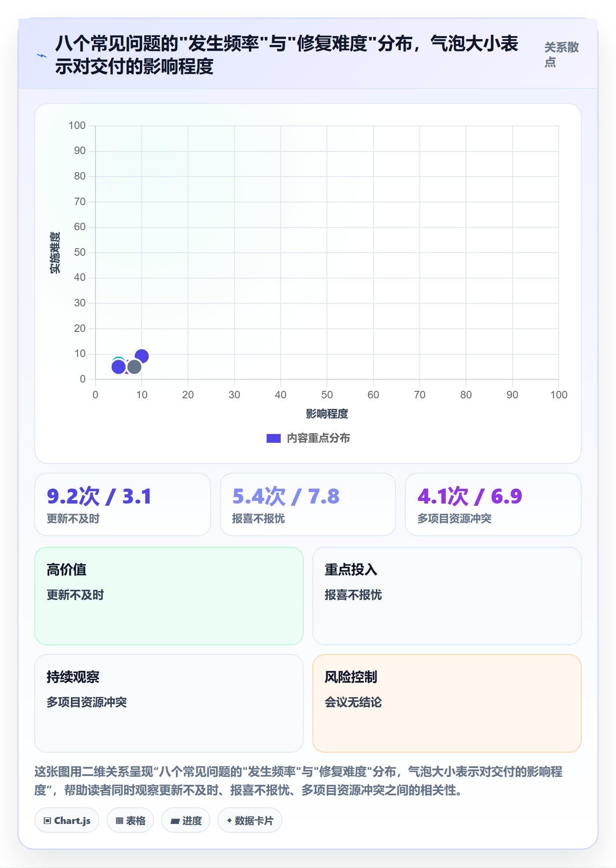The width and height of the screenshot is (616, 868).
Task: Select the green 高价值 quadrant card
Action: (169, 596)
